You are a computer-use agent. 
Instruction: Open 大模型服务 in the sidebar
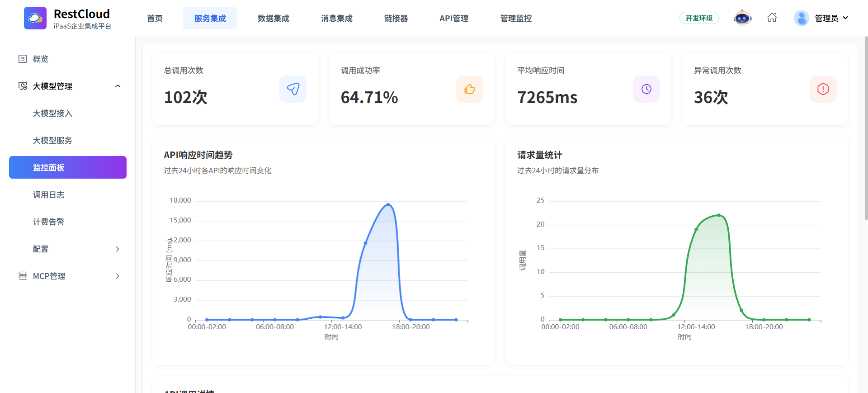point(52,140)
